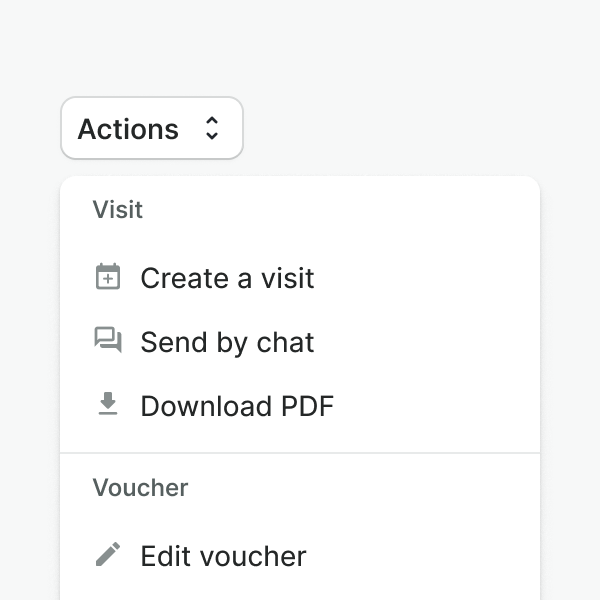
Task: Click empty space right of Actions button
Action: [400, 128]
